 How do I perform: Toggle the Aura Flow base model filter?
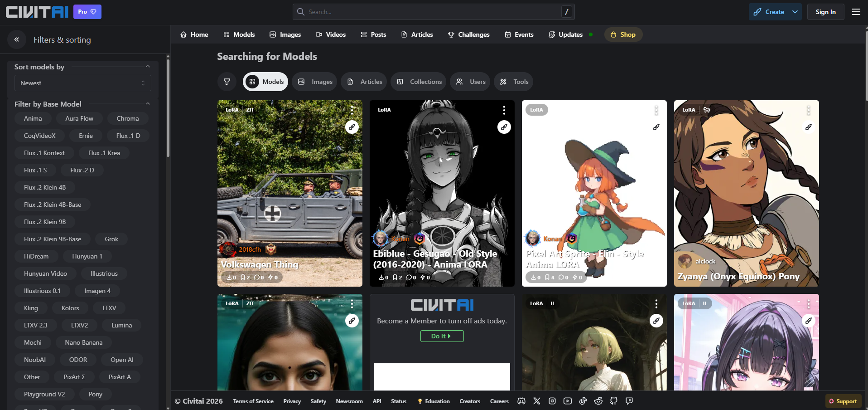79,118
